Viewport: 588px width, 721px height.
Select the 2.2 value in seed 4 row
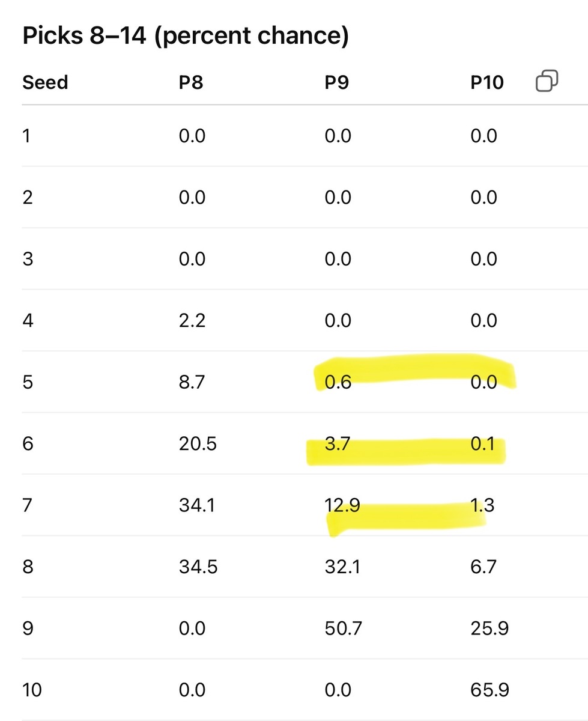192,321
